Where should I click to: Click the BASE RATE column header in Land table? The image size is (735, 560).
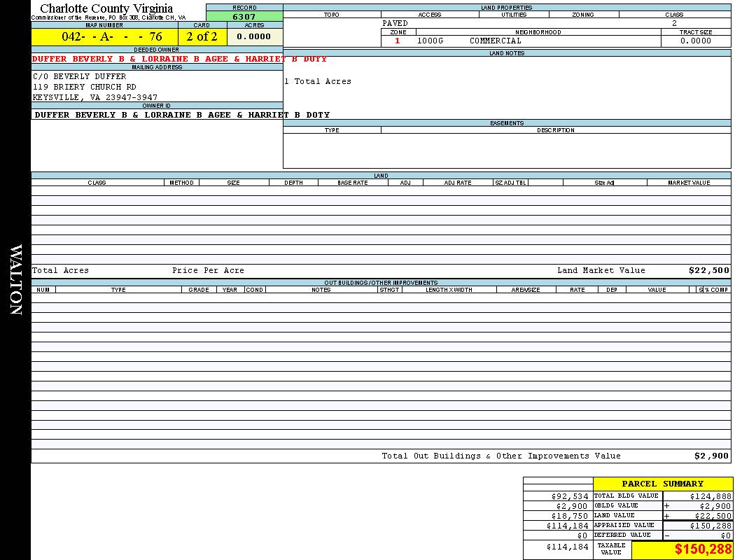(353, 183)
